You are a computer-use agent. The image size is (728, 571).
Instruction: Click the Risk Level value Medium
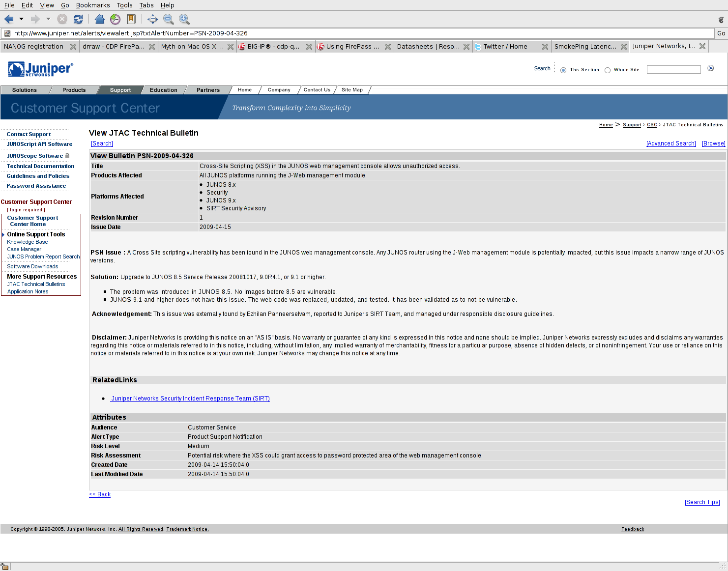coord(199,446)
